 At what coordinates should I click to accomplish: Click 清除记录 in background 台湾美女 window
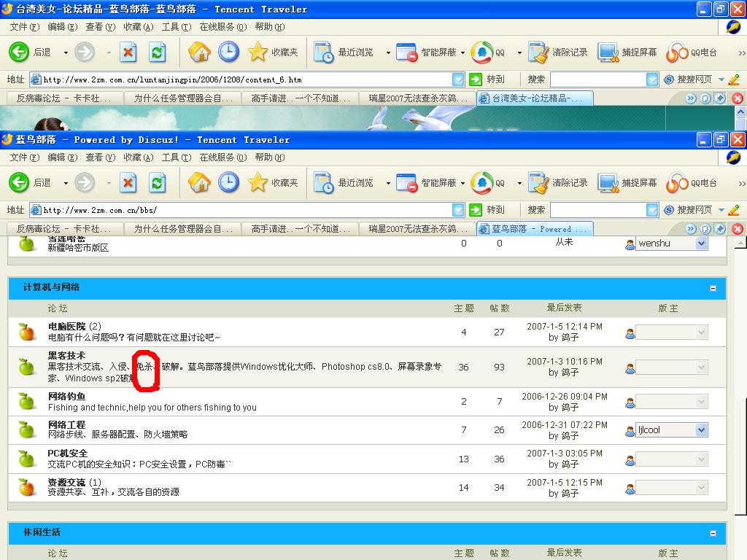pyautogui.click(x=558, y=52)
